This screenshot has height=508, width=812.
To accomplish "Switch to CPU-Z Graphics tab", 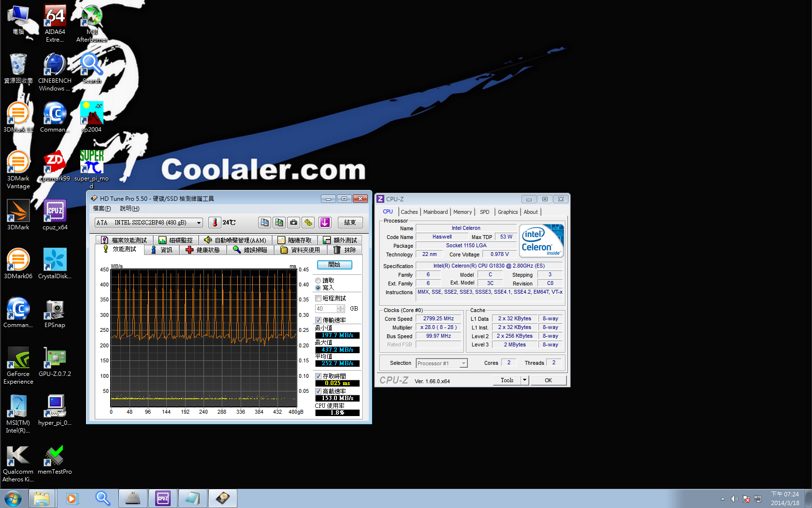I will tap(507, 212).
